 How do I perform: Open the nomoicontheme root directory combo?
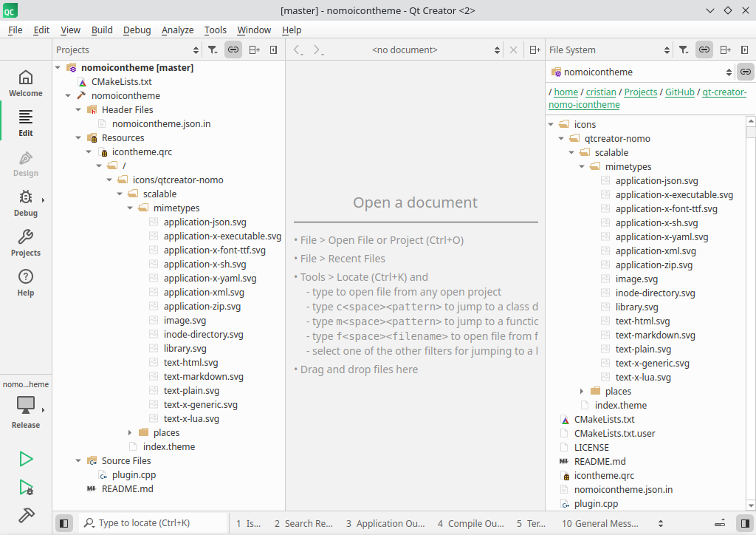(x=642, y=72)
